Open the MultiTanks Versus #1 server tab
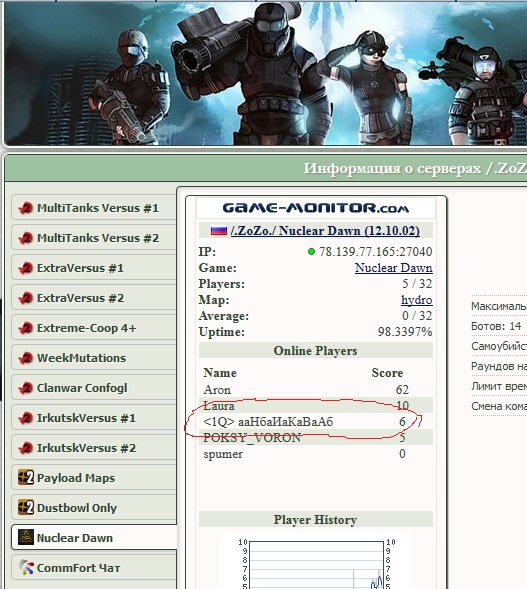Image resolution: width=527 pixels, height=589 pixels. [x=94, y=208]
